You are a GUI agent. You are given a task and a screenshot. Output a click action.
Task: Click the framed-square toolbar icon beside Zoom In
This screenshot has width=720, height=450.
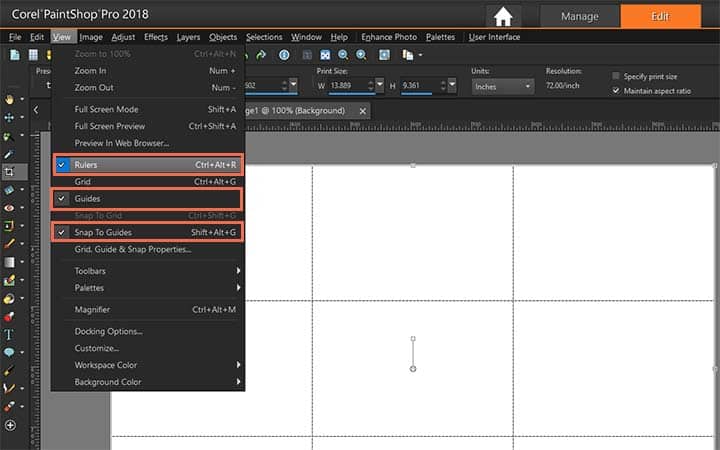pos(384,55)
